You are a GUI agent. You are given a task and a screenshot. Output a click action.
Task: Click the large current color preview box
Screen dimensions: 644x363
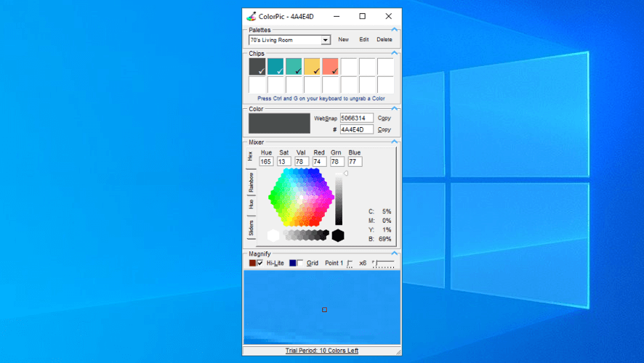pos(279,123)
